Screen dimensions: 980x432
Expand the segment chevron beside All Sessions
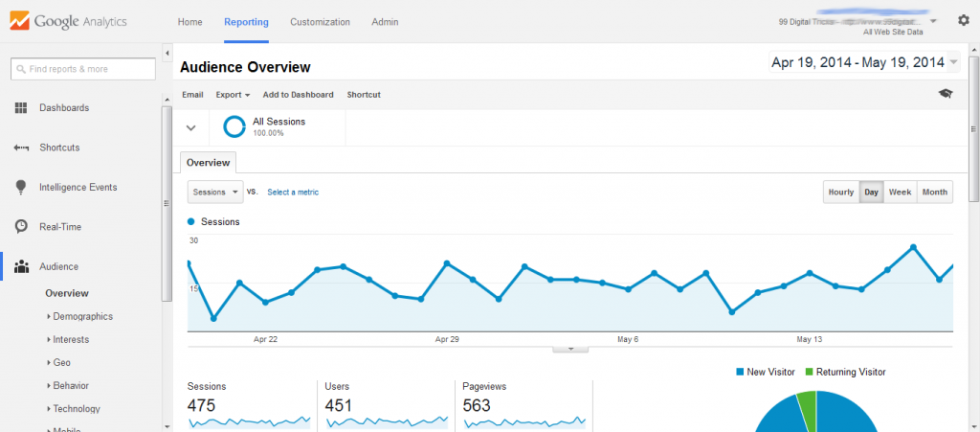click(191, 127)
